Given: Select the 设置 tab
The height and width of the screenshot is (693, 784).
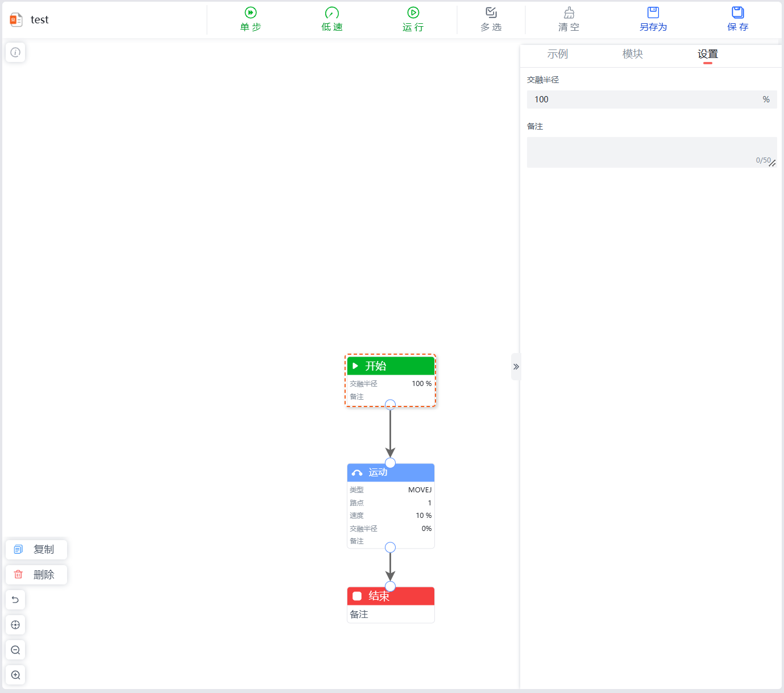Looking at the screenshot, I should point(707,54).
